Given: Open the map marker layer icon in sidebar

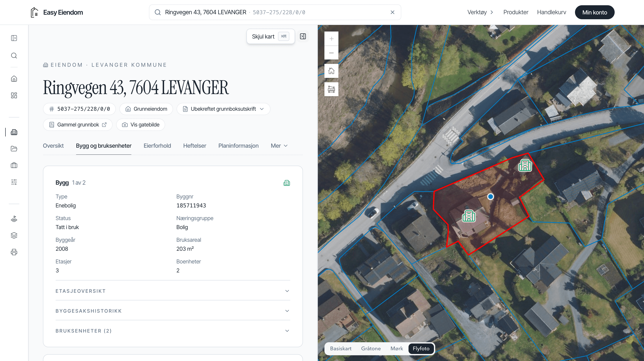Looking at the screenshot, I should pos(14,219).
